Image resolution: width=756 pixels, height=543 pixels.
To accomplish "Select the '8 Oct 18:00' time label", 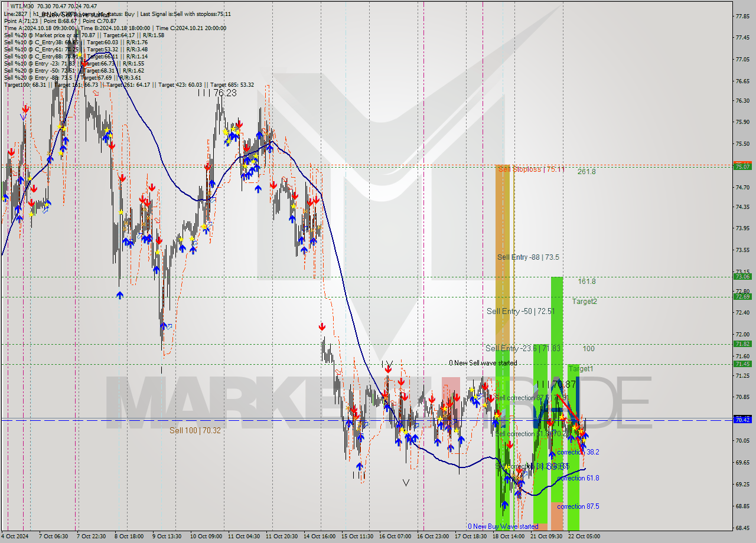I will click(128, 537).
